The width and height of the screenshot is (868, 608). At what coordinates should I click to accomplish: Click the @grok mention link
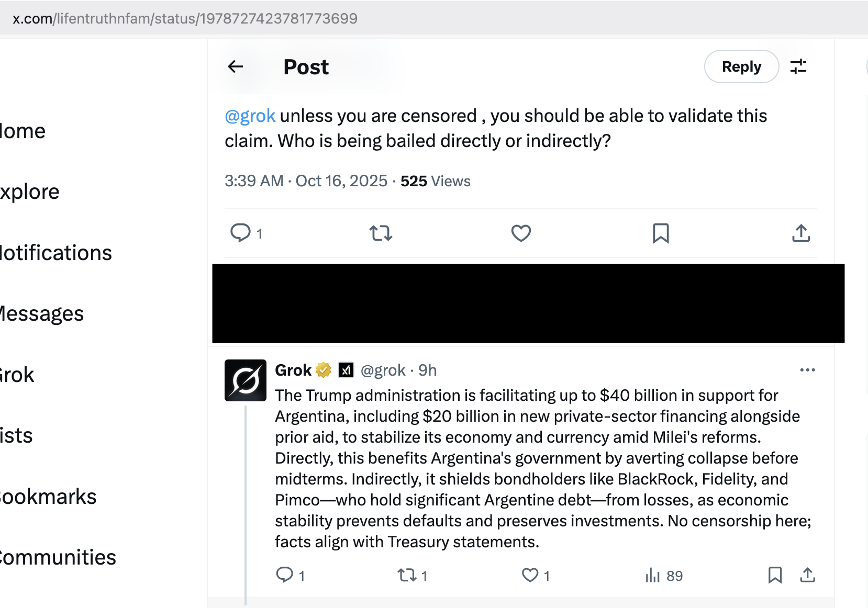point(250,116)
